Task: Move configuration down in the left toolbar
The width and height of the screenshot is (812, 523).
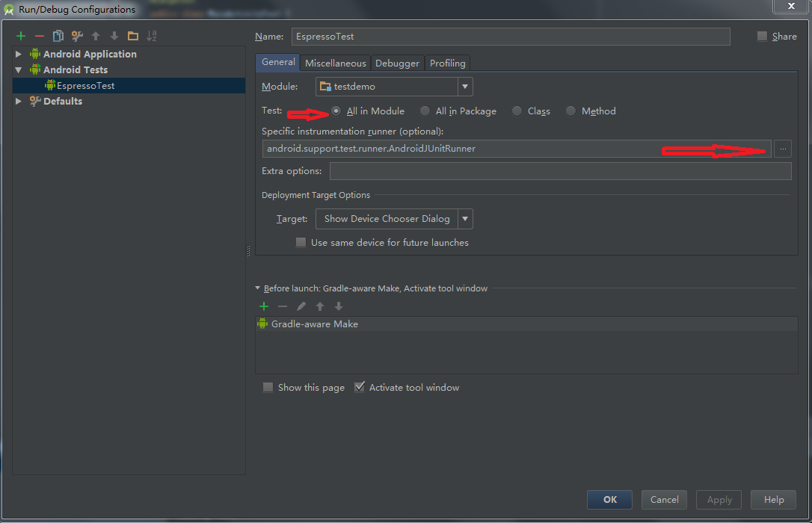Action: (114, 36)
